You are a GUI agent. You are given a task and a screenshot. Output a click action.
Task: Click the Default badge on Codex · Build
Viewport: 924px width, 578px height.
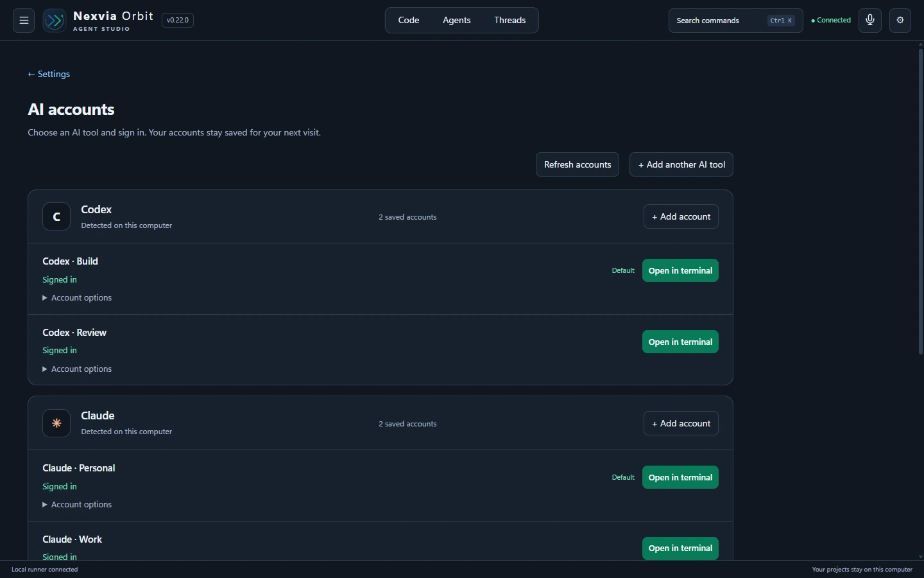pos(623,270)
